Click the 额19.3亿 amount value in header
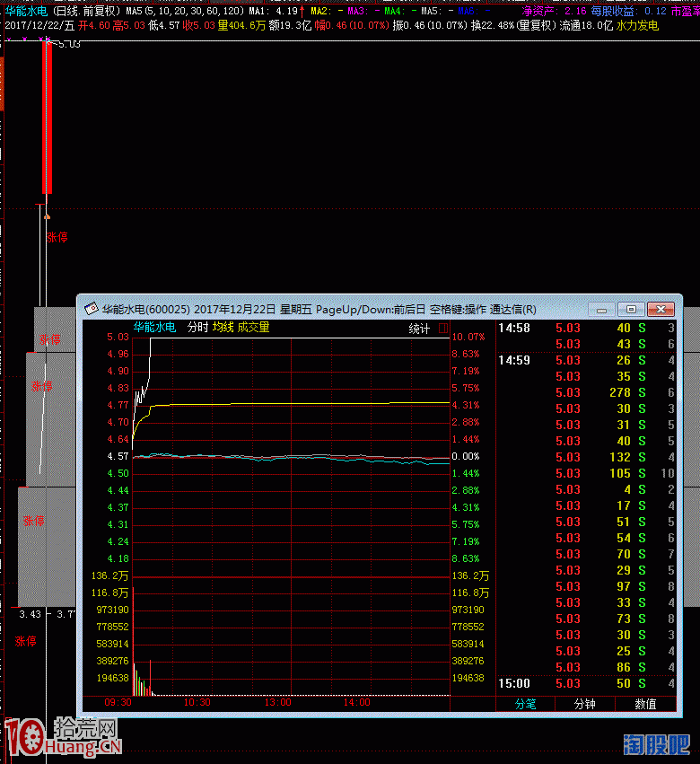The width and height of the screenshot is (700, 764). tap(291, 25)
